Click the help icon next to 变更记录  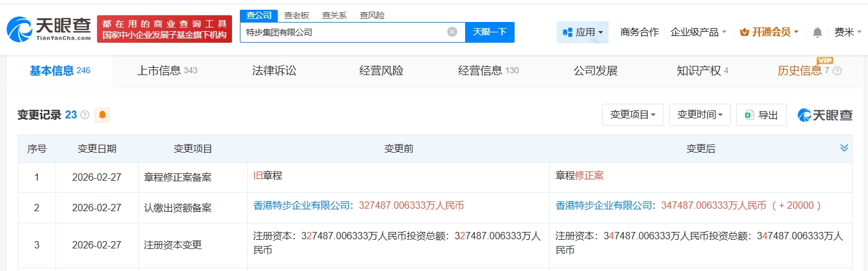click(x=85, y=115)
